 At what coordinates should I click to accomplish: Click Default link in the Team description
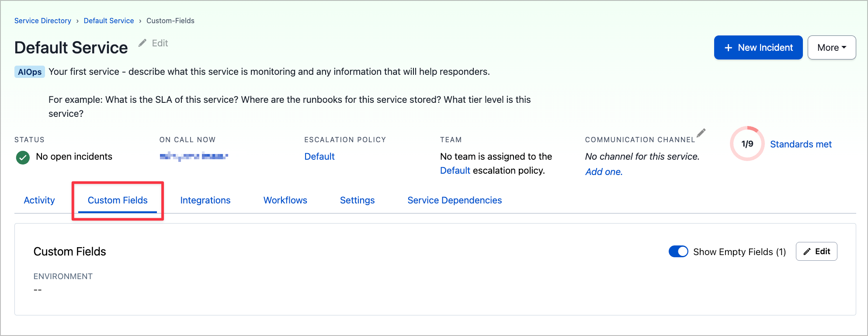[455, 171]
